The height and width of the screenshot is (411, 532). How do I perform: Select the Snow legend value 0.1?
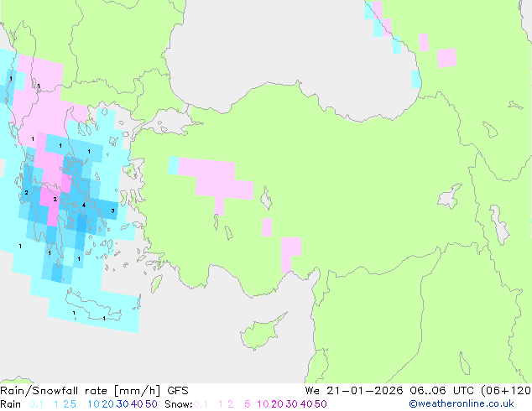pos(201,404)
